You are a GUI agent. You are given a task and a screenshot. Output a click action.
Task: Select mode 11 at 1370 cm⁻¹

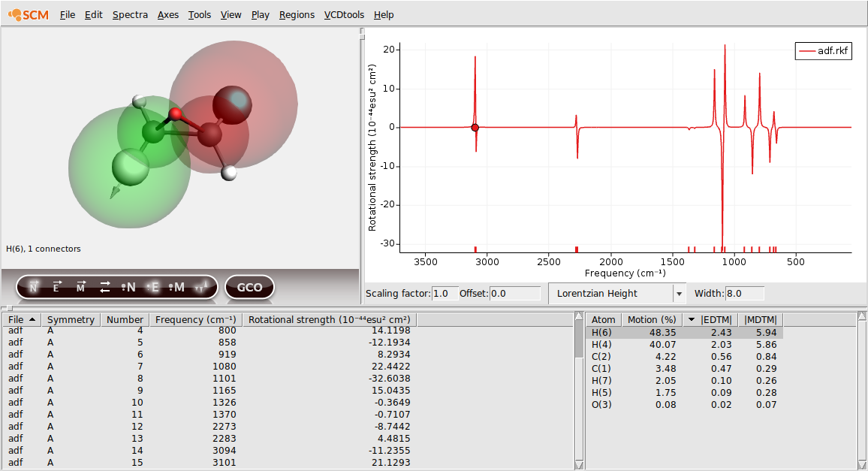(x=209, y=415)
